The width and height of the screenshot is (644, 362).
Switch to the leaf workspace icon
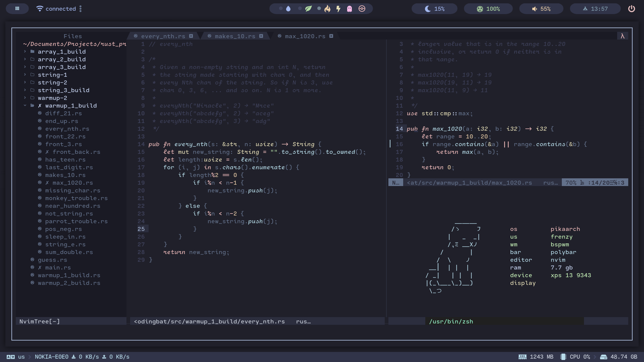(x=308, y=9)
